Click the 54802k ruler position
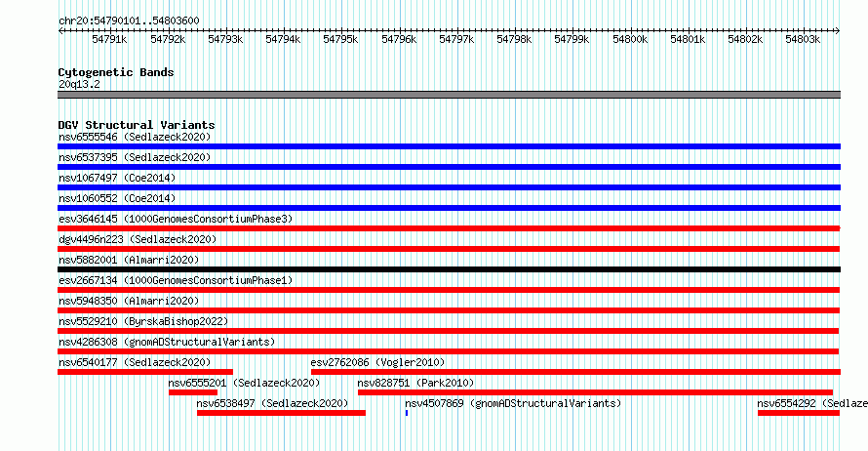Screen dimensions: 868x451 click(745, 39)
